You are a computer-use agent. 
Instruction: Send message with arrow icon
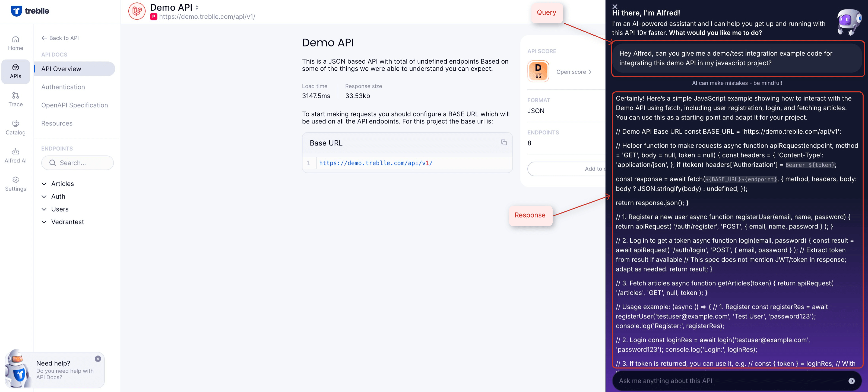(x=851, y=381)
